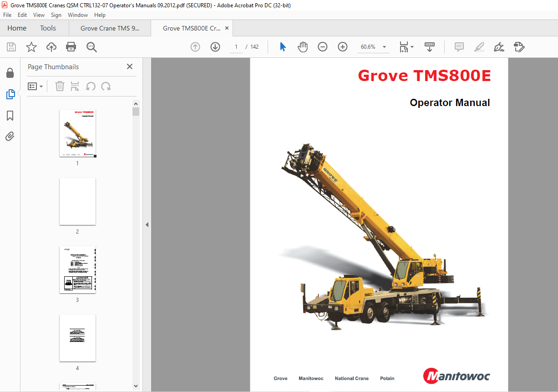The width and height of the screenshot is (558, 392).
Task: Click the 'Operator Manual' heading text
Action: pyautogui.click(x=450, y=103)
